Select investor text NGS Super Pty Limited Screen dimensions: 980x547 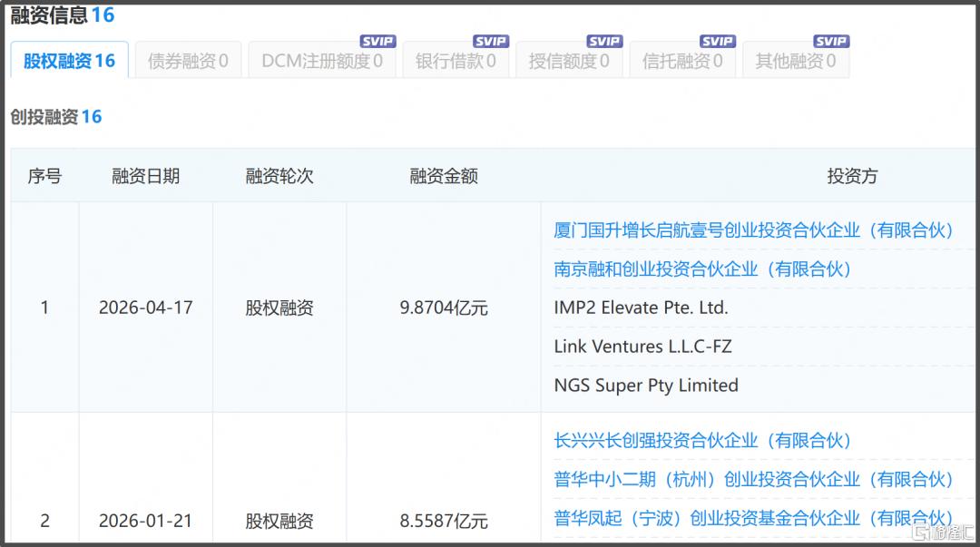click(x=646, y=386)
